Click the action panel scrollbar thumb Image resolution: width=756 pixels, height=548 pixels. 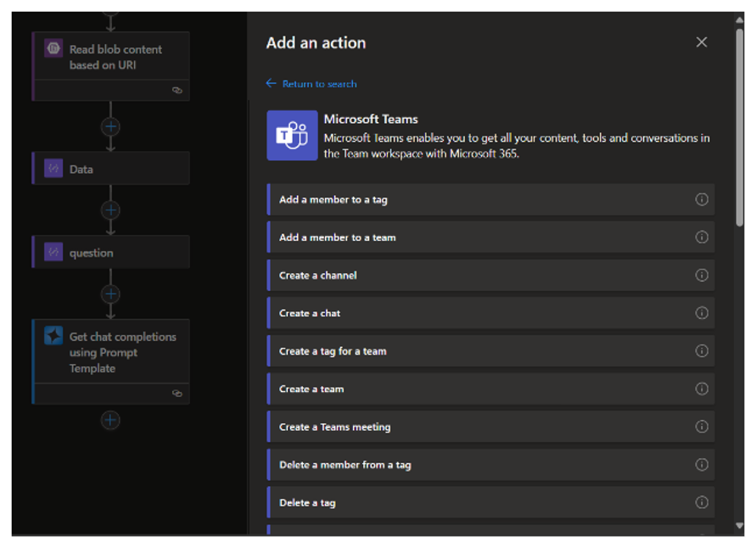click(x=740, y=127)
